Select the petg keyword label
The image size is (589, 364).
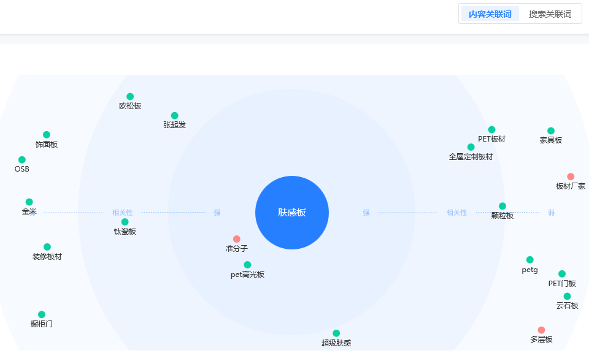[529, 270]
